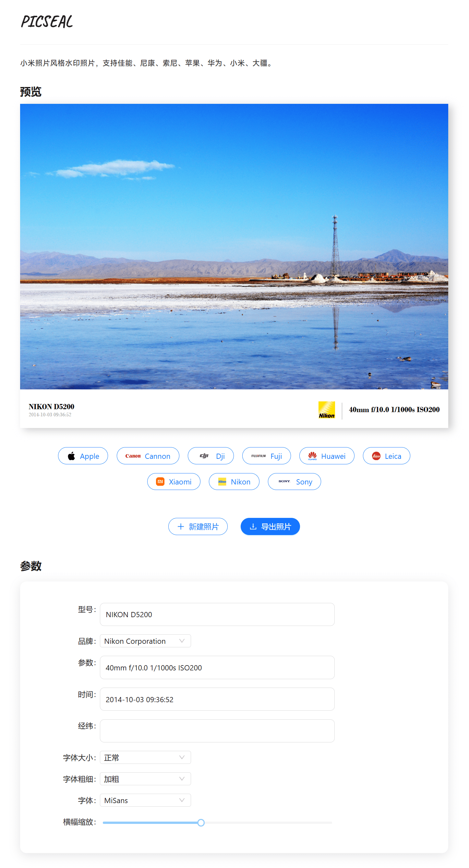469x868 pixels.
Task: Select the Apple brand logo button
Action: pyautogui.click(x=83, y=456)
